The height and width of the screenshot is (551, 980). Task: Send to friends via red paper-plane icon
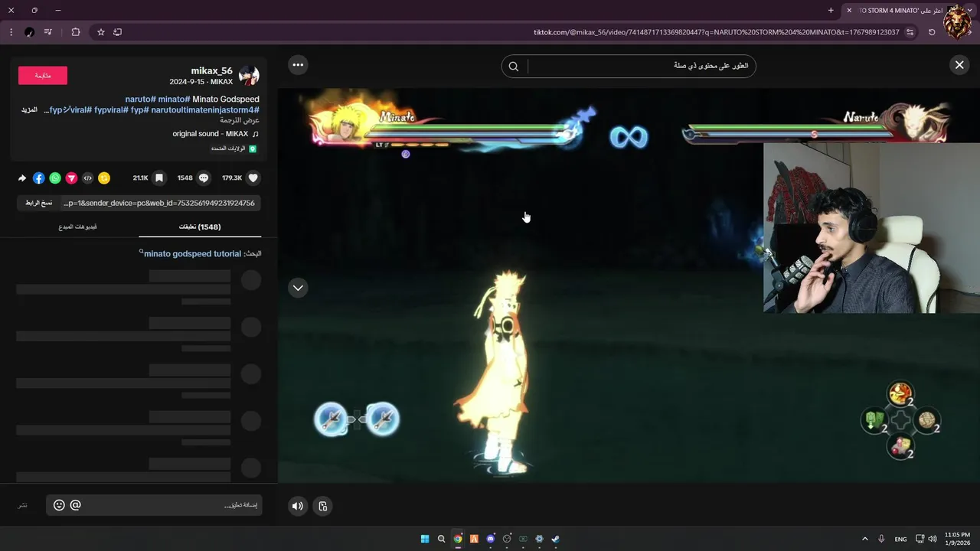(71, 178)
